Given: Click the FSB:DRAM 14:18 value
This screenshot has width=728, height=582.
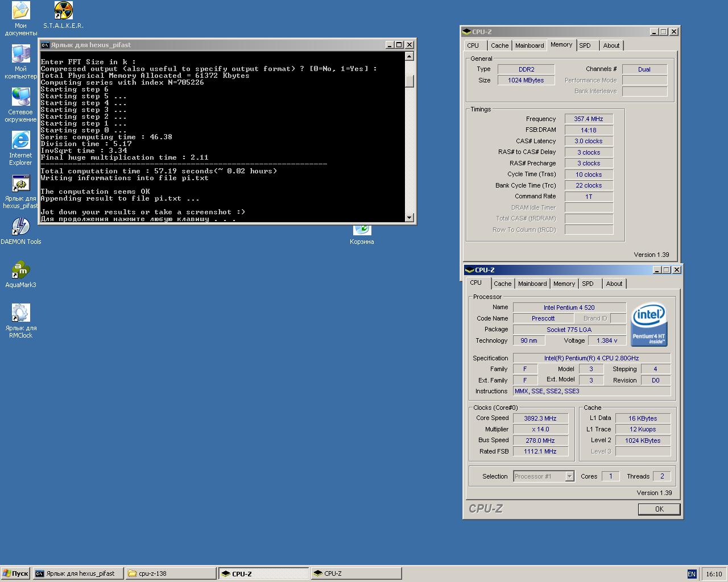Looking at the screenshot, I should coord(589,130).
